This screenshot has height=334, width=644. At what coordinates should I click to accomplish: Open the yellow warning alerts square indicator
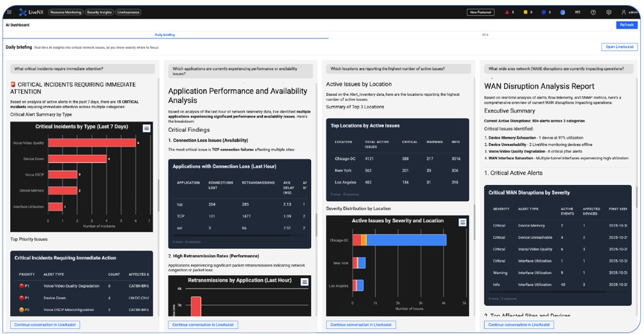coord(525,12)
